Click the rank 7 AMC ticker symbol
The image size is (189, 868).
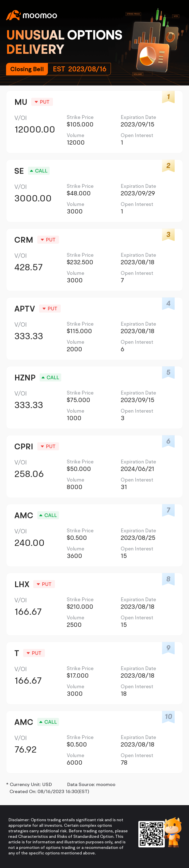pos(24,515)
